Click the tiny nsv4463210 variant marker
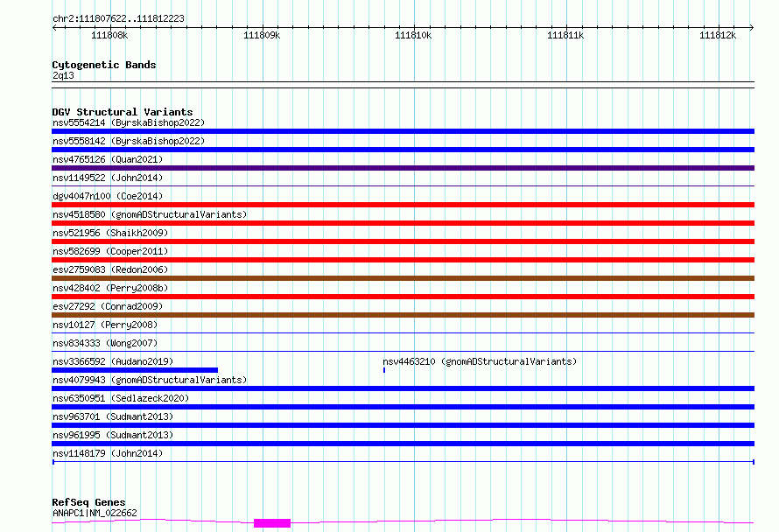This screenshot has width=779, height=532. (x=384, y=370)
